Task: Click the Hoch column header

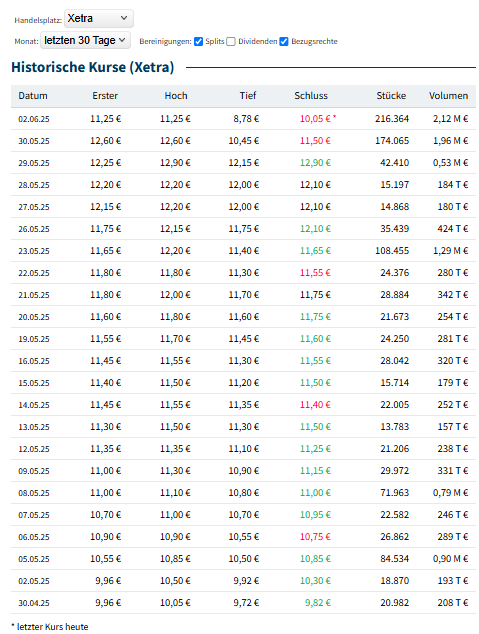Action: [176, 96]
